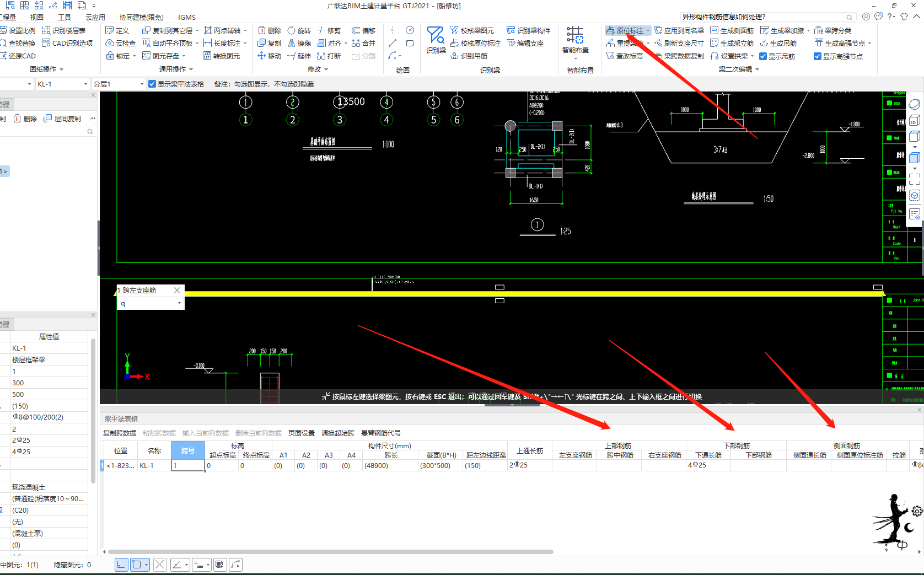Click the 旋转 rotate tool

[299, 30]
